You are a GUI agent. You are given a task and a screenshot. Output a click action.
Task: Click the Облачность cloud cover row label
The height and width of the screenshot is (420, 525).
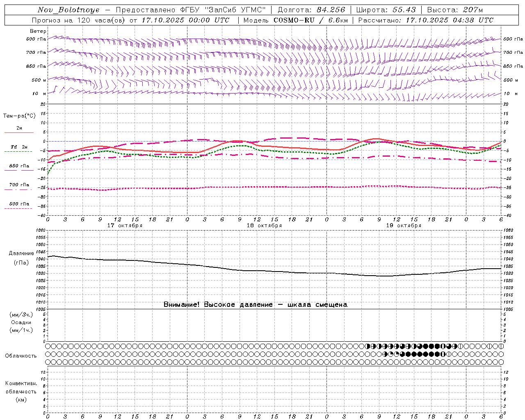click(x=21, y=356)
